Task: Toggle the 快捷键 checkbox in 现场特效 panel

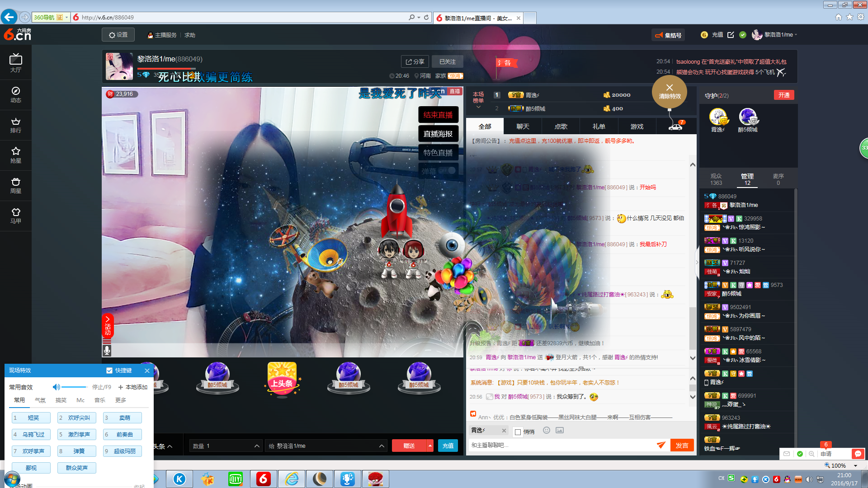Action: pos(109,371)
